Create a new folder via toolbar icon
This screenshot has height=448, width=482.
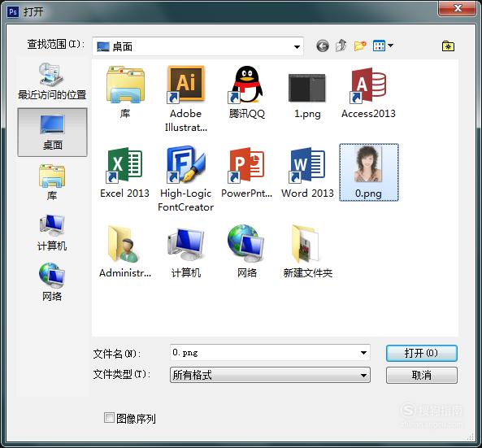tap(360, 46)
